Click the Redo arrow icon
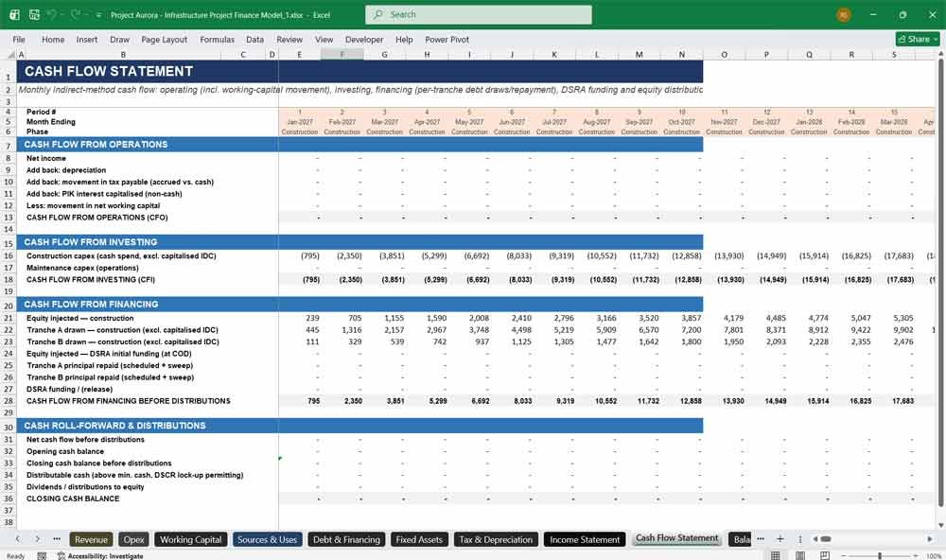Image resolution: width=946 pixels, height=560 pixels. coord(74,14)
